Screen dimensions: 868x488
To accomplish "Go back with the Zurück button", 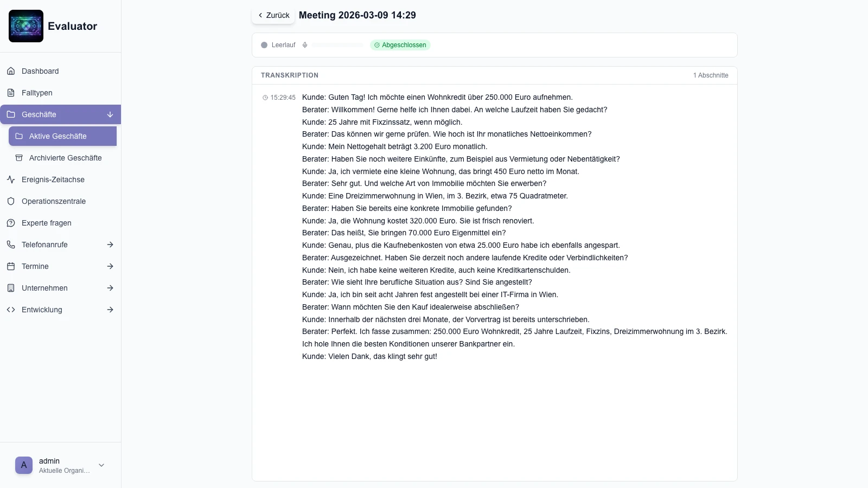I will [273, 15].
